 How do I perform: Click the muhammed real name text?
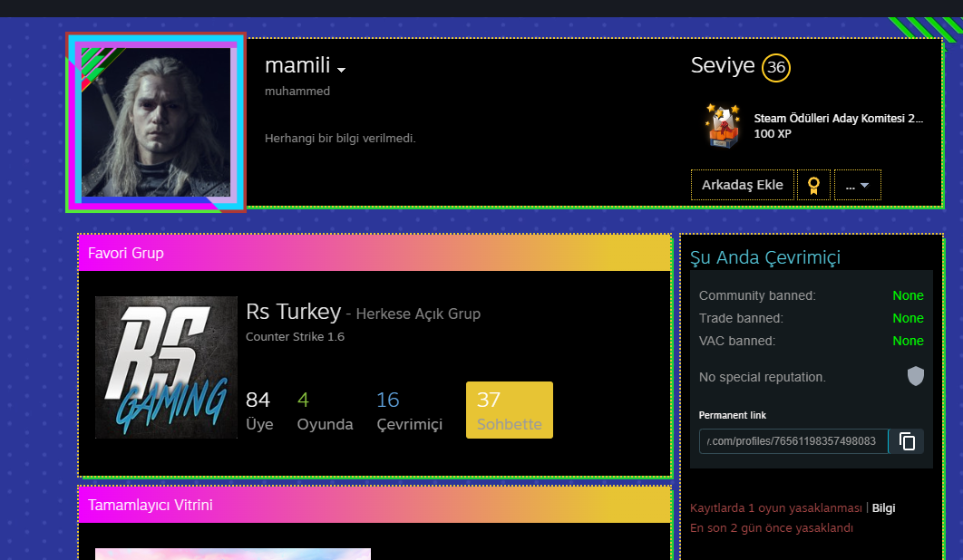coord(297,91)
